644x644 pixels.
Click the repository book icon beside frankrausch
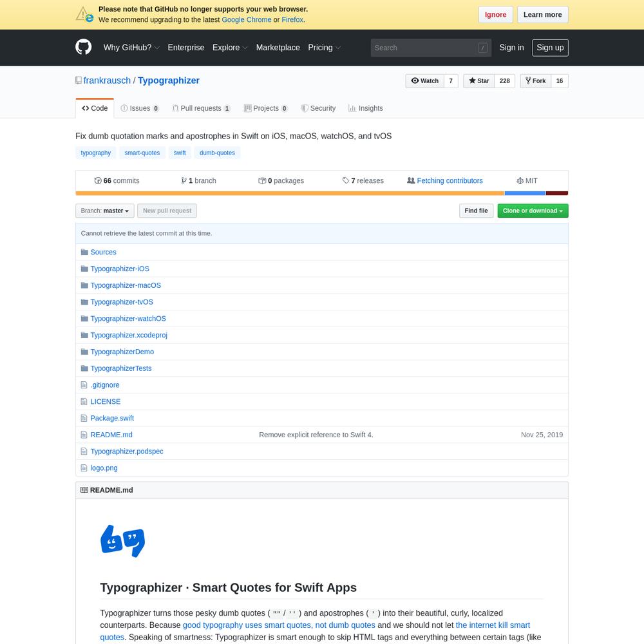[x=79, y=80]
